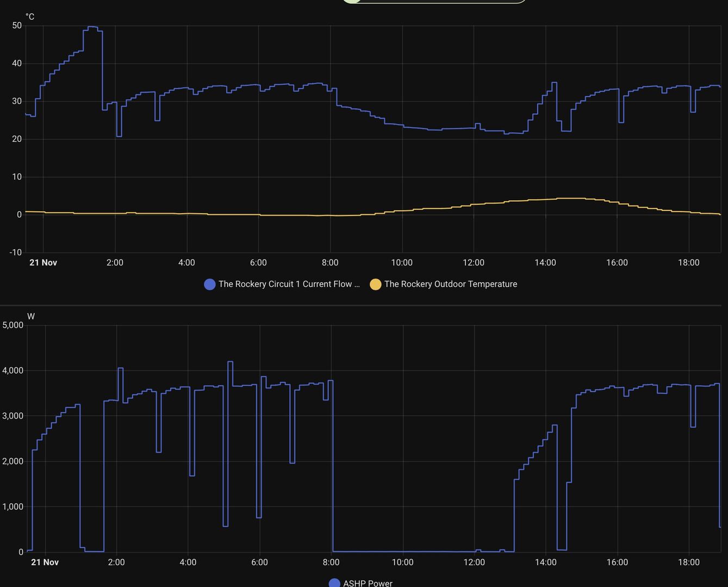Click the 12:00 time label under temperature chart
Image resolution: width=728 pixels, height=587 pixels.
pos(474,262)
